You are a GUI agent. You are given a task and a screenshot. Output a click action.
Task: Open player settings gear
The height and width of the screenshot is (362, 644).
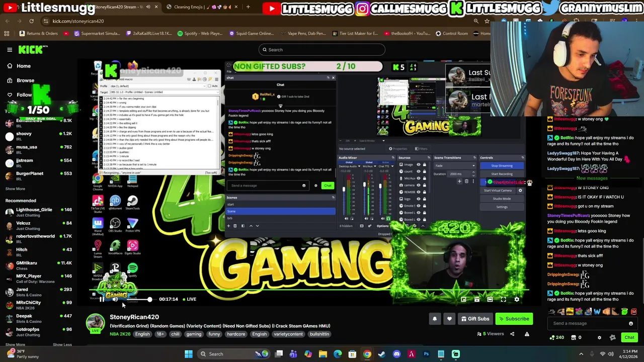[x=517, y=299]
